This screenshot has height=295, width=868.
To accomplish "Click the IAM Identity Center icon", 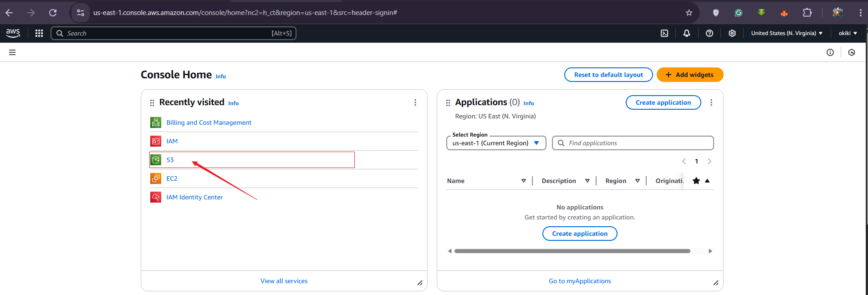I will pos(156,197).
